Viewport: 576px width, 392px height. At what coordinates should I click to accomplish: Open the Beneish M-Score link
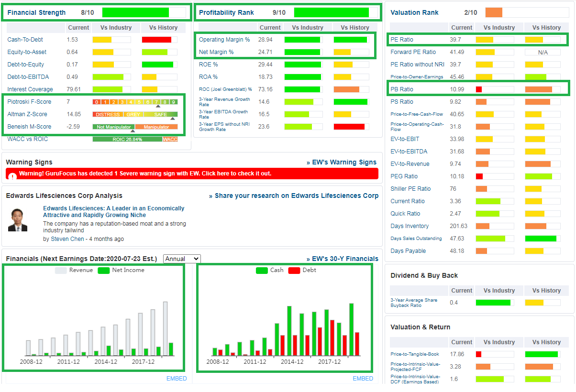(x=29, y=127)
